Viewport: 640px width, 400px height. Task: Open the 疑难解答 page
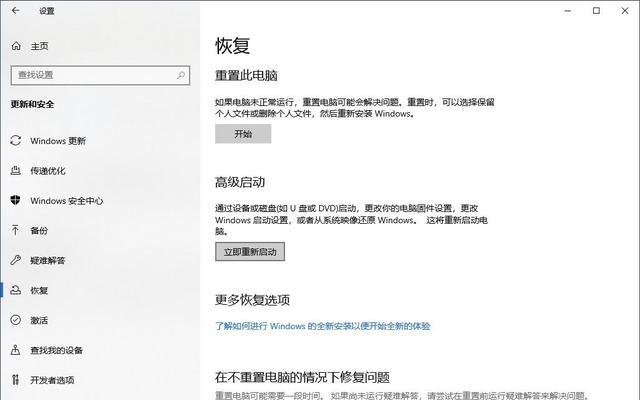(48, 260)
